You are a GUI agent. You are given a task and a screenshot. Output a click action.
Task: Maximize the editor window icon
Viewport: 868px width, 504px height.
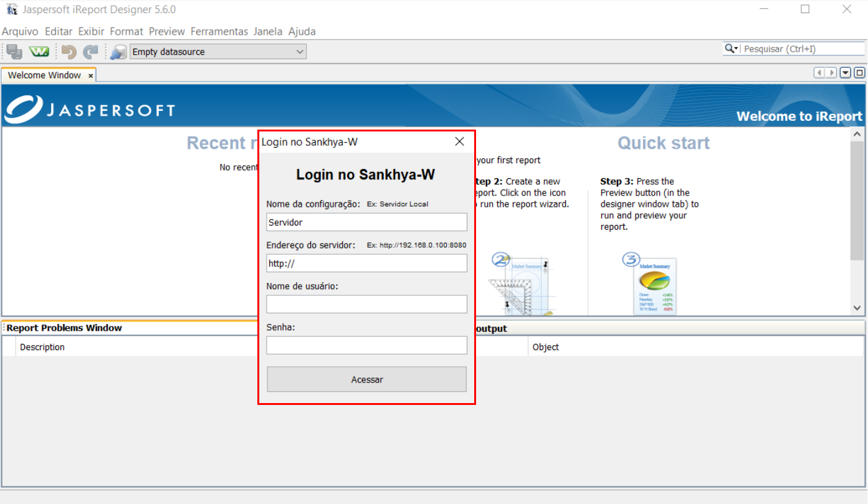point(859,73)
